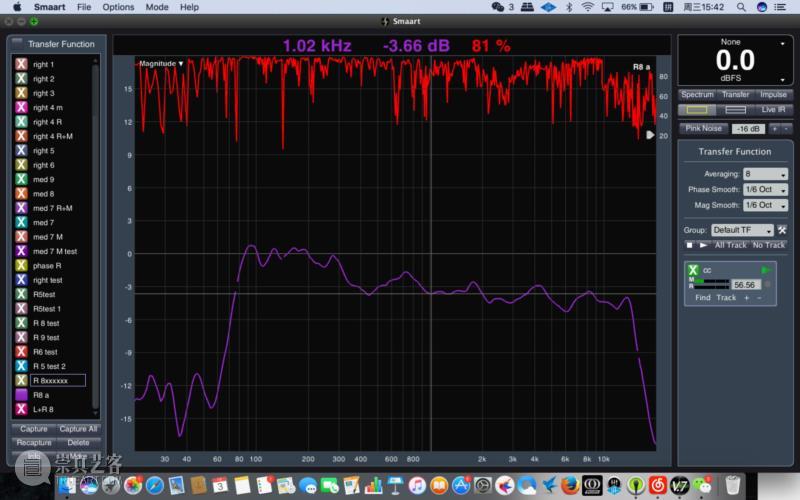Open Spotlight search magnifier icon
This screenshot has height=500, width=800.
(x=741, y=7)
